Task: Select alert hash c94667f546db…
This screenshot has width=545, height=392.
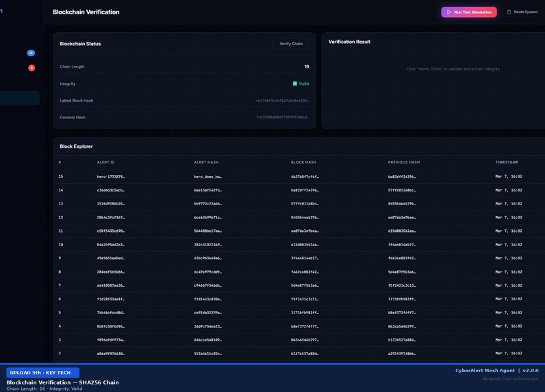Action: tap(207, 285)
